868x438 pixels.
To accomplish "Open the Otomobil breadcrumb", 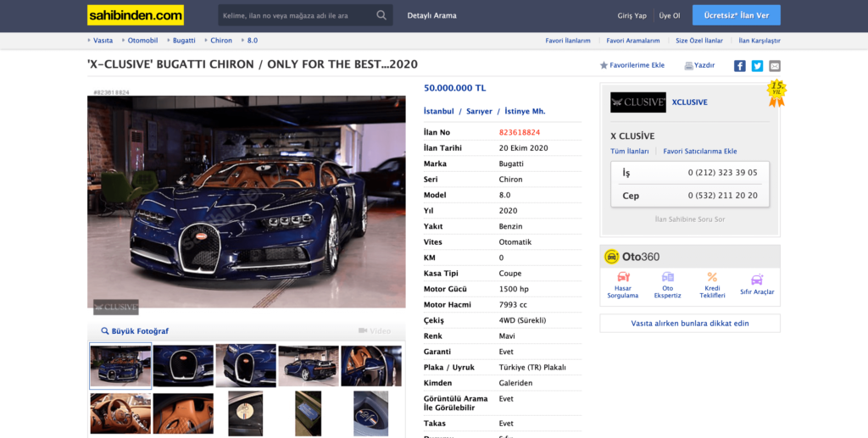I will pos(142,41).
